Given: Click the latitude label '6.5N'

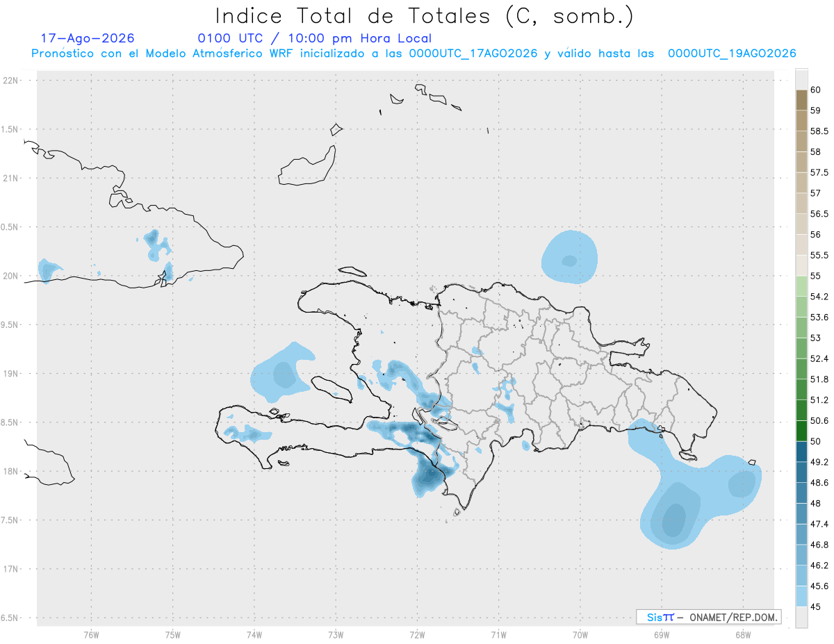Looking at the screenshot, I should pos(10,618).
